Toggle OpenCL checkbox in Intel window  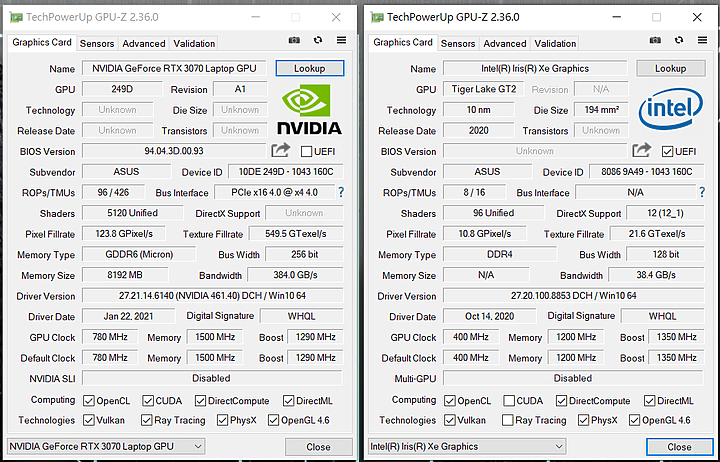click(450, 401)
